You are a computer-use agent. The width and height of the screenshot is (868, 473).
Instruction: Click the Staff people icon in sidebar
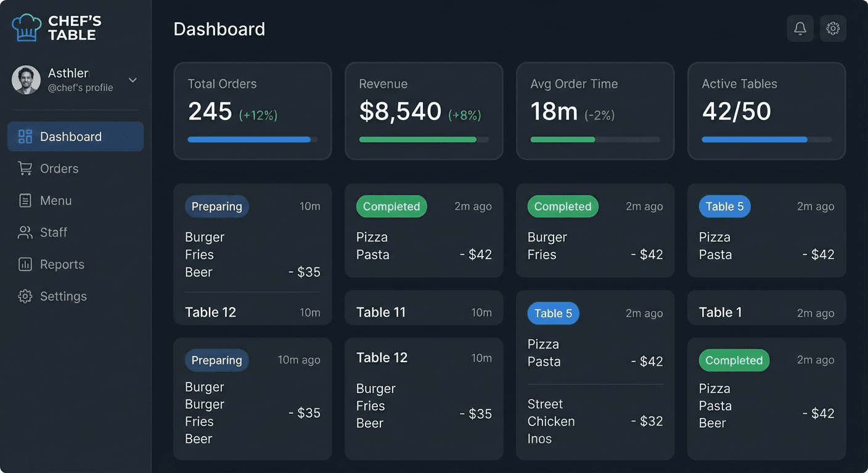(25, 232)
